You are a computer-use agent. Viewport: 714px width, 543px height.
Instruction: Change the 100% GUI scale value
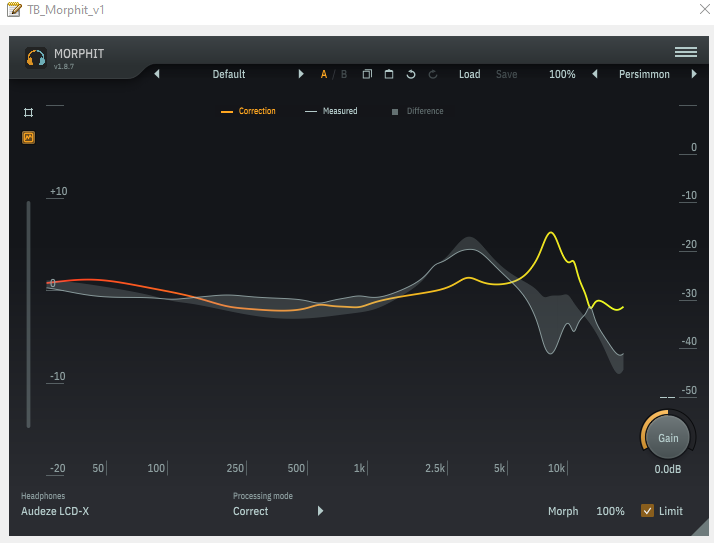click(x=562, y=74)
